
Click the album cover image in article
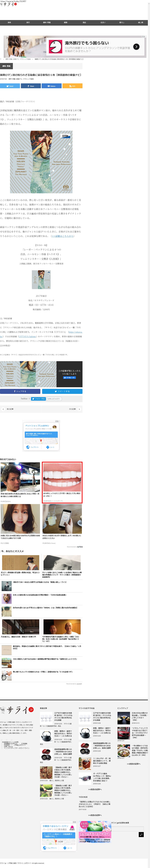click(41, 162)
